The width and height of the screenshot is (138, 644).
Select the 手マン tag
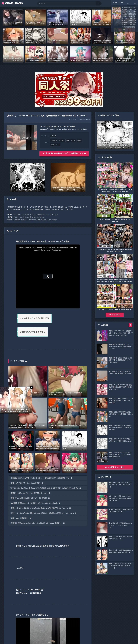point(73,140)
